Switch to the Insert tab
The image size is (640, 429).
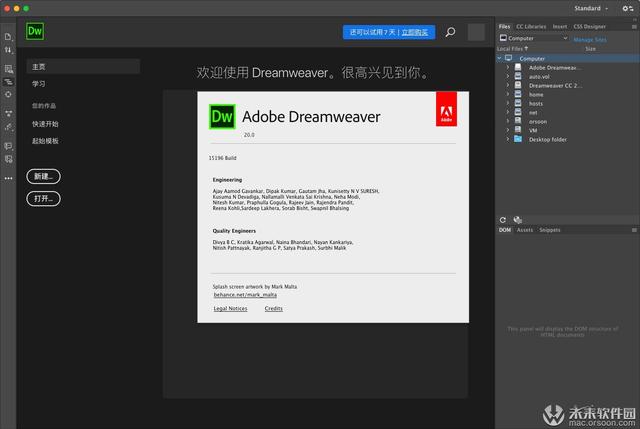[x=560, y=27]
